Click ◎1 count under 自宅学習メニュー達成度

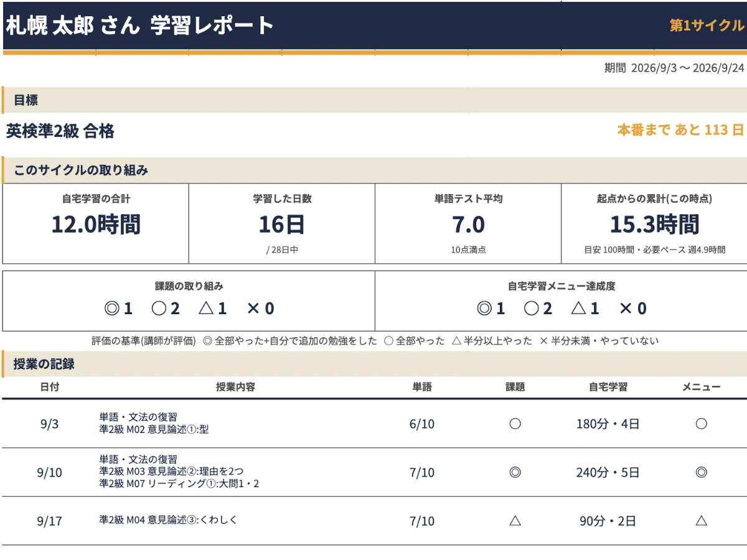pyautogui.click(x=491, y=309)
